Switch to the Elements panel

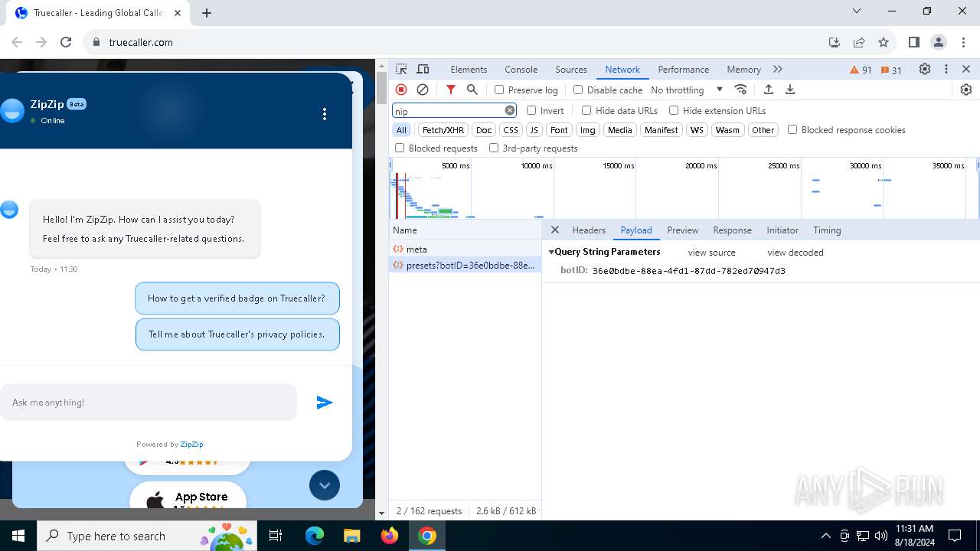click(x=469, y=69)
